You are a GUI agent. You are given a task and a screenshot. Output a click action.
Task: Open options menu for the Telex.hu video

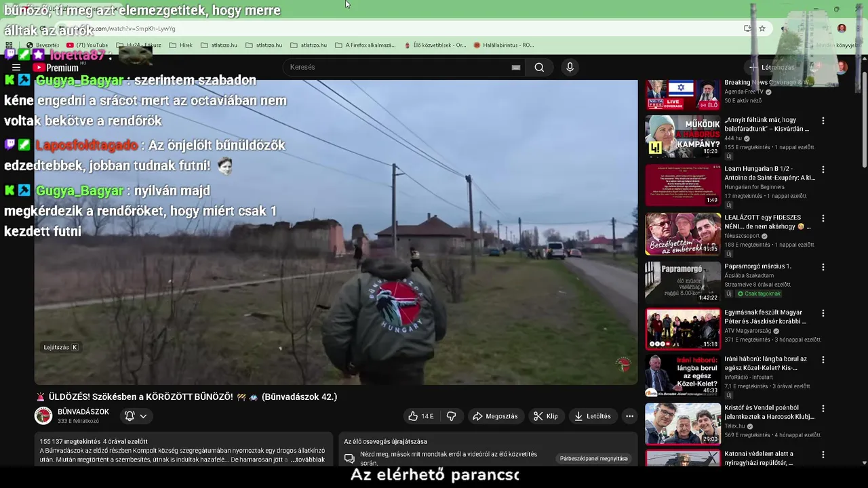(823, 409)
